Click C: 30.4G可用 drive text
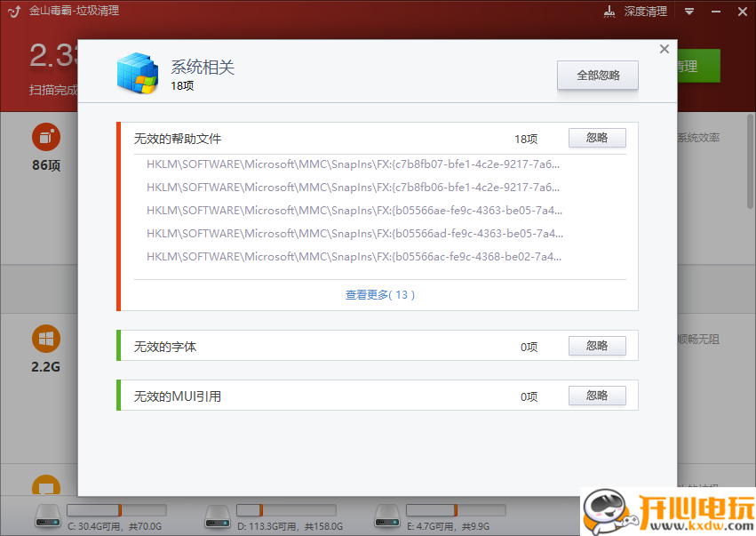This screenshot has height=536, width=756. coord(115,526)
